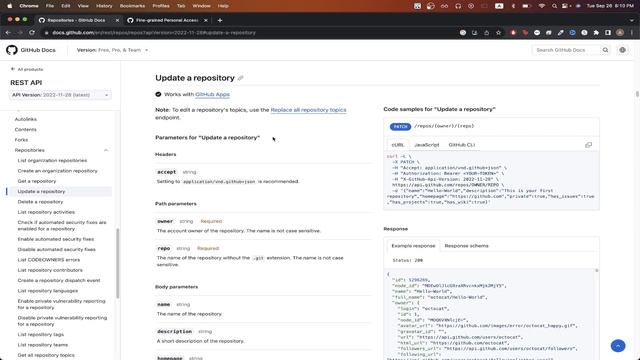640x360 pixels.
Task: Copy the code sample using the copy icon
Action: (588, 145)
